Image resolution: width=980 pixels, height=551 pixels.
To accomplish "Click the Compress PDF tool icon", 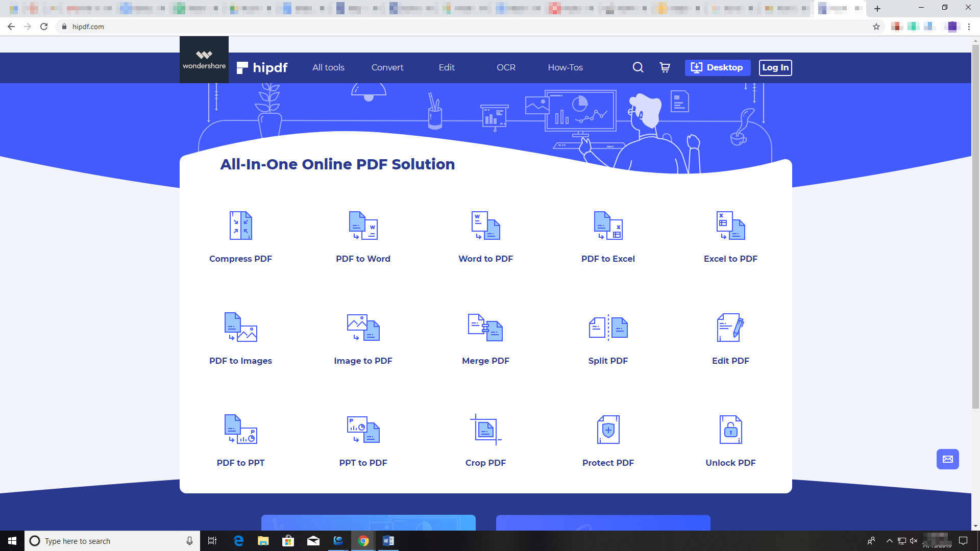I will 240,226.
